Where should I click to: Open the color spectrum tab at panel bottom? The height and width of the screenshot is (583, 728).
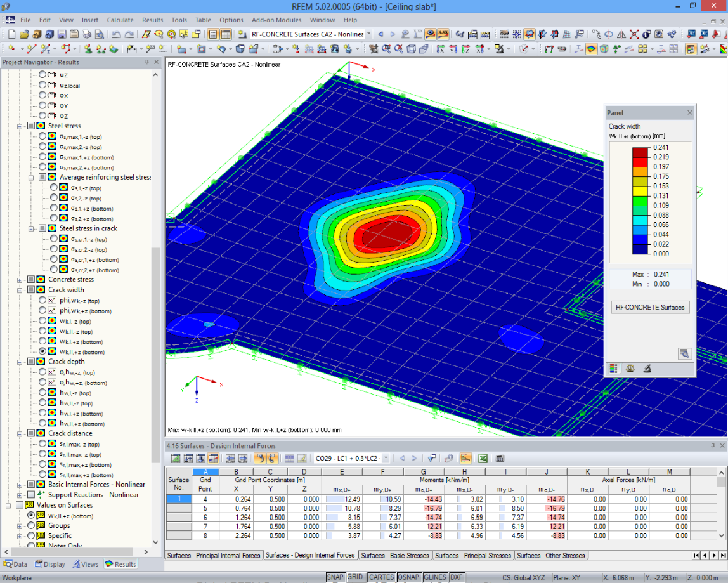(614, 369)
